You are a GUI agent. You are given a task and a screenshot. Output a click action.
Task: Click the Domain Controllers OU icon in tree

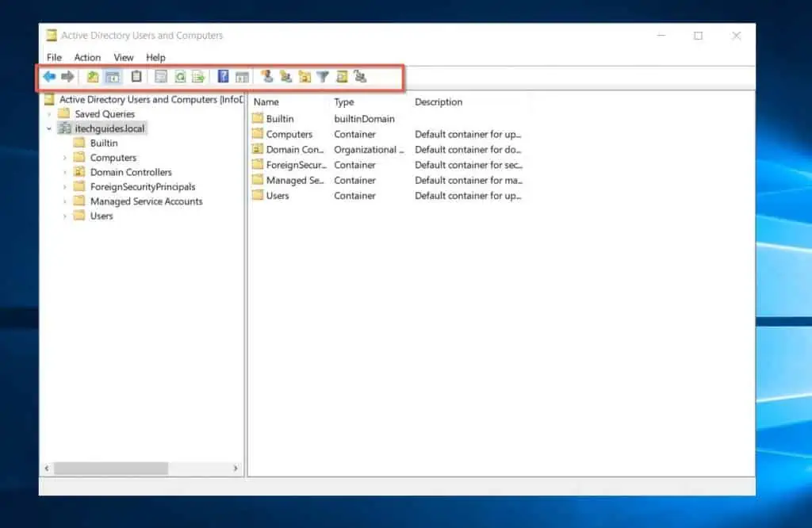pos(79,171)
